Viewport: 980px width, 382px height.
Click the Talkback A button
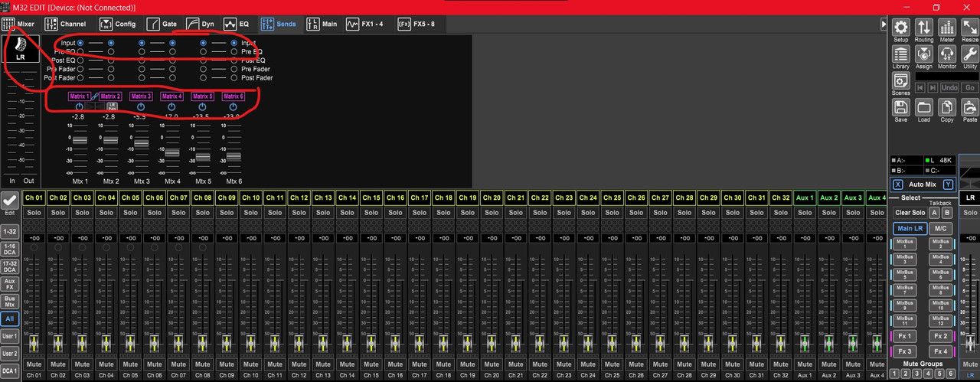click(x=934, y=213)
